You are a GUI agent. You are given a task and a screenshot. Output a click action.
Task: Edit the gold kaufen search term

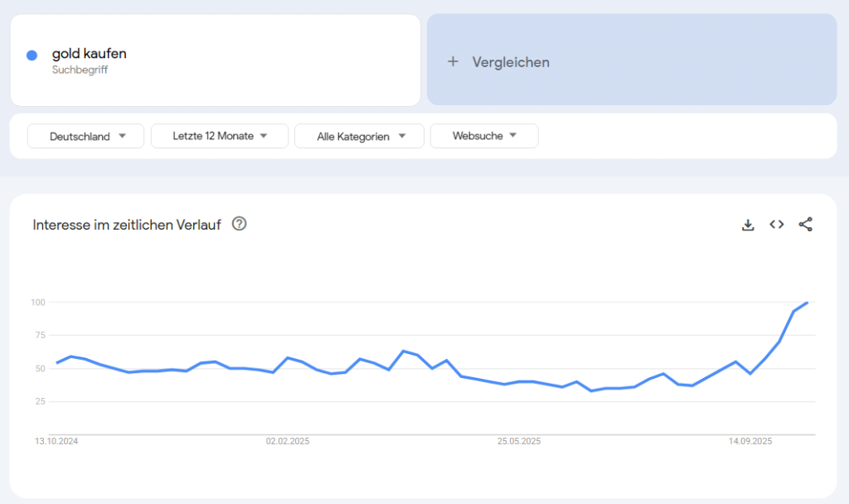90,54
